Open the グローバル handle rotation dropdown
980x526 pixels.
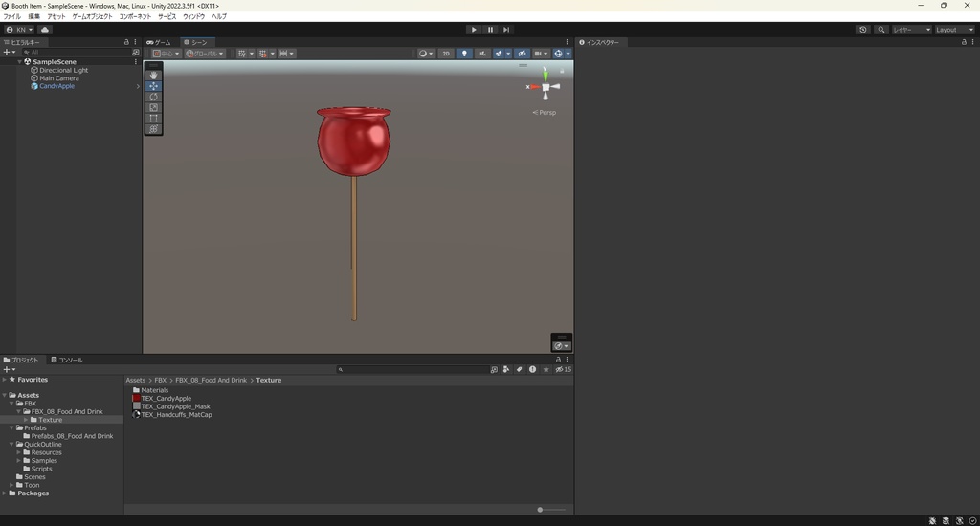click(x=205, y=54)
